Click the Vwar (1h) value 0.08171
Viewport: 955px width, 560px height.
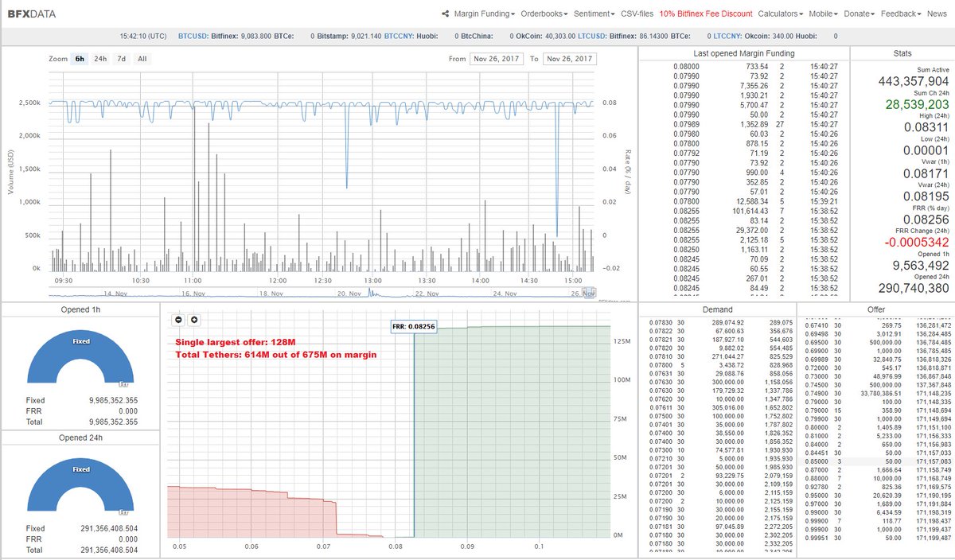click(x=925, y=173)
